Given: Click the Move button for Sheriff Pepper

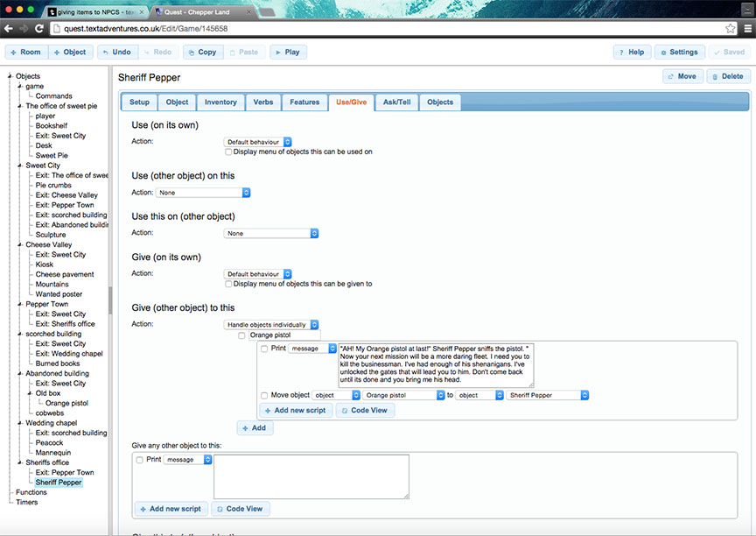Looking at the screenshot, I should tap(682, 76).
